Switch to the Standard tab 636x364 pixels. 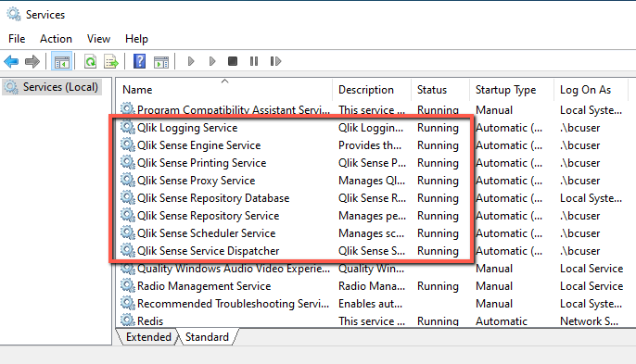point(207,337)
